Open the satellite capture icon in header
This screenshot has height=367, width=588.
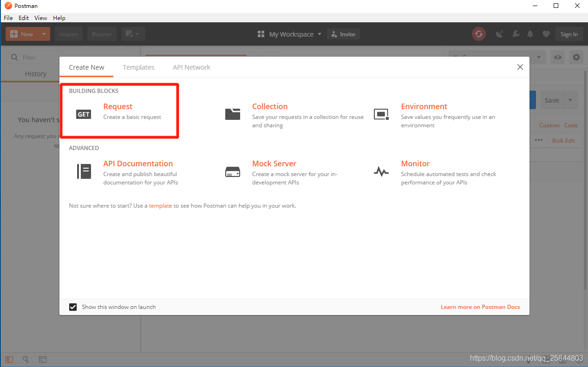(500, 34)
